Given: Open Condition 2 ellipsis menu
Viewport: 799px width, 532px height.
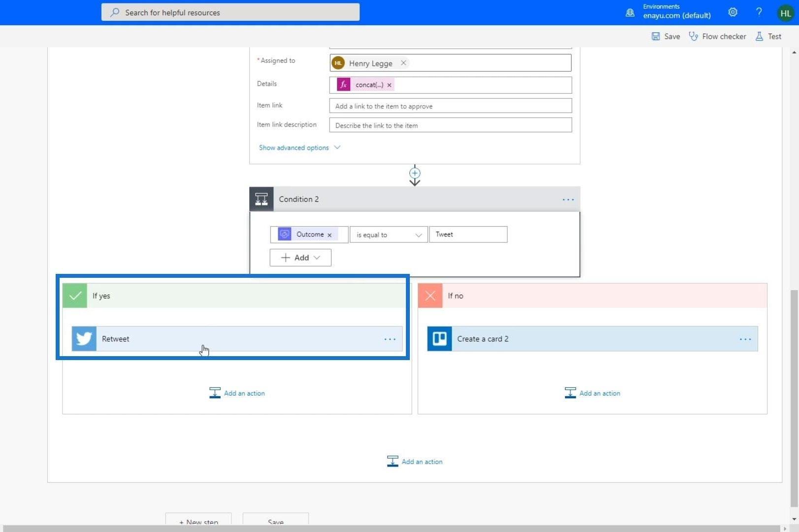Looking at the screenshot, I should tap(568, 199).
